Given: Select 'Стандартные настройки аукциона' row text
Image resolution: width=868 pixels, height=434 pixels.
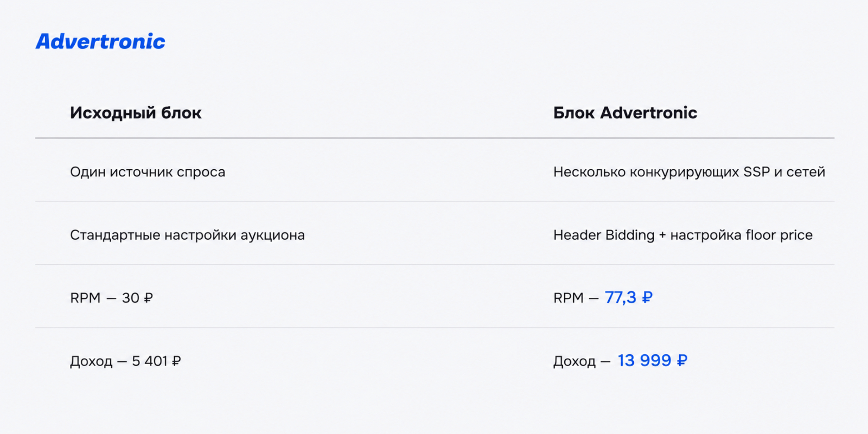Looking at the screenshot, I should point(187,235).
